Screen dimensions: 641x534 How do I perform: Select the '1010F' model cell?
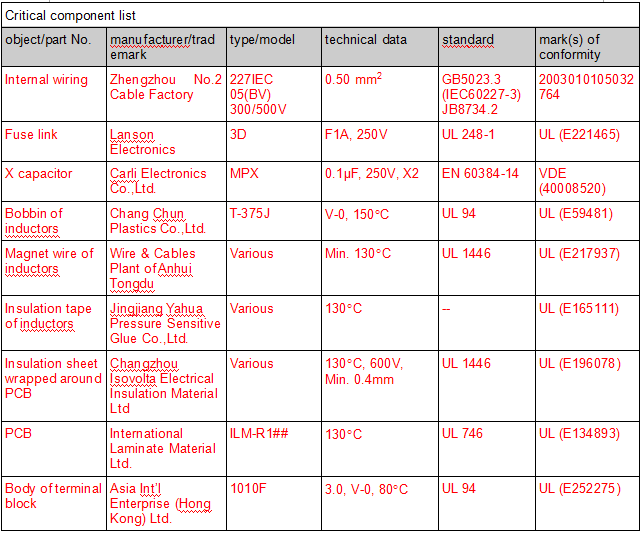click(x=274, y=503)
